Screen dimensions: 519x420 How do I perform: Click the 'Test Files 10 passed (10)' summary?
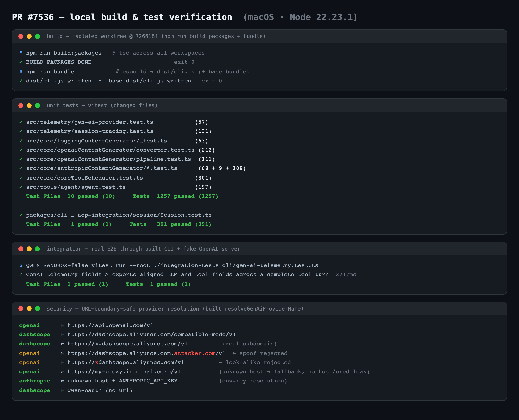point(70,196)
